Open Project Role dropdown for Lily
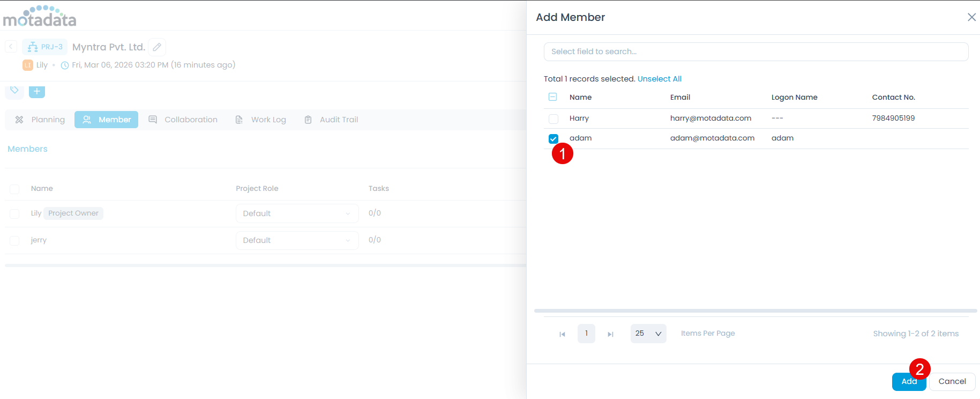The width and height of the screenshot is (980, 399). 297,213
